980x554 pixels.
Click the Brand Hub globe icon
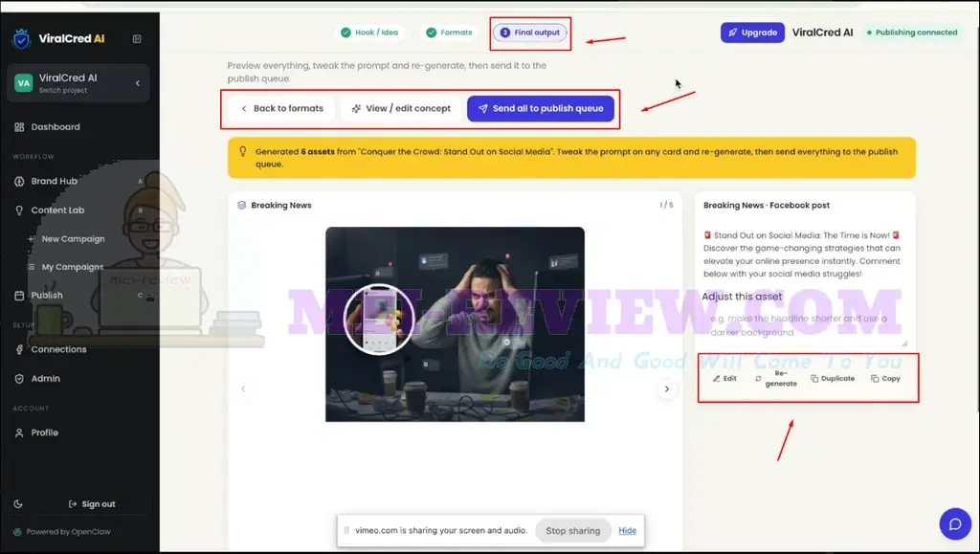coord(19,181)
